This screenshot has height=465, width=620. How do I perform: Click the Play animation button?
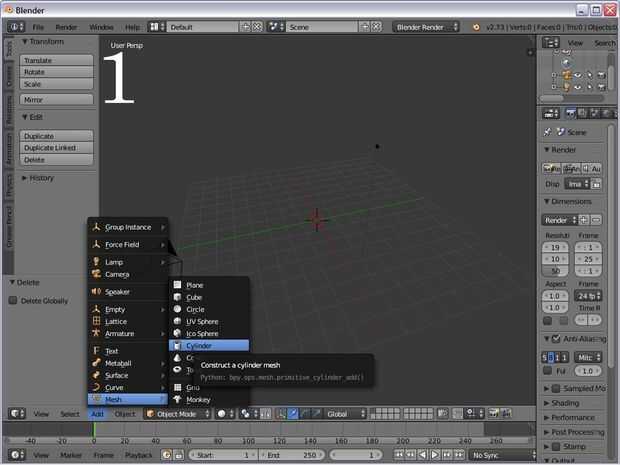click(x=435, y=455)
